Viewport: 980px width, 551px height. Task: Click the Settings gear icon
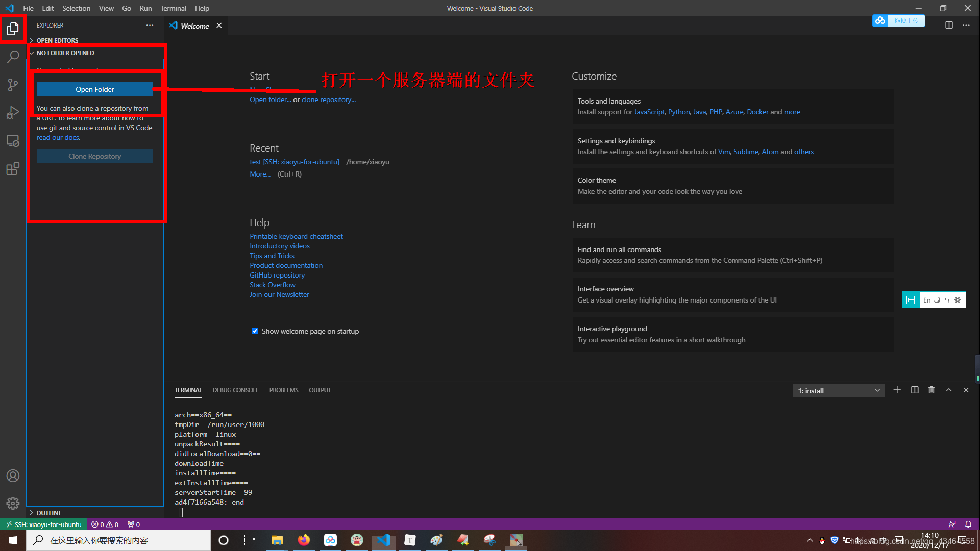(x=13, y=503)
